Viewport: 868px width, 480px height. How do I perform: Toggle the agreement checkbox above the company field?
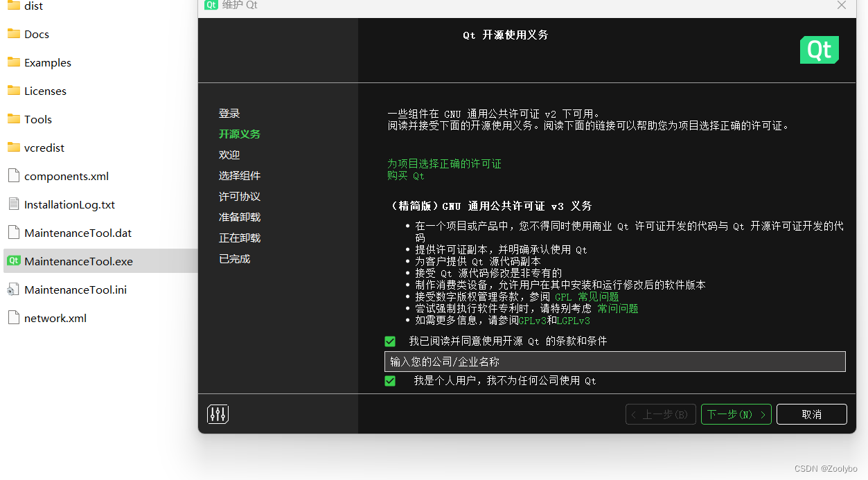pyautogui.click(x=390, y=341)
